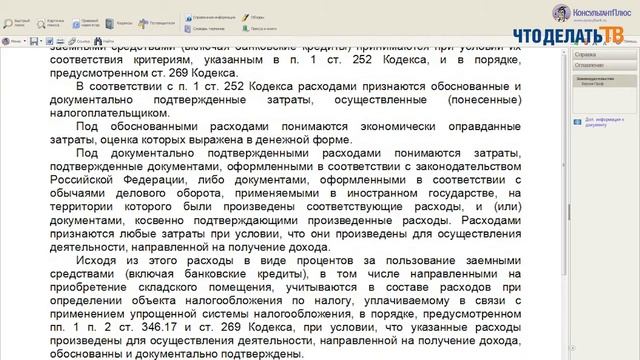
Task: Open Словарь терминов icon
Action: [188, 29]
